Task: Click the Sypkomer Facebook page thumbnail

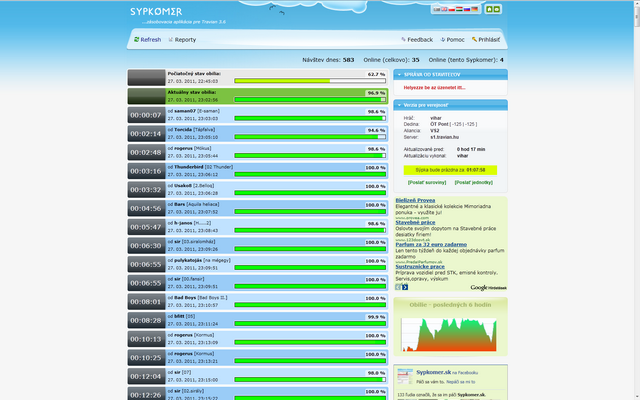Action: pos(405,376)
